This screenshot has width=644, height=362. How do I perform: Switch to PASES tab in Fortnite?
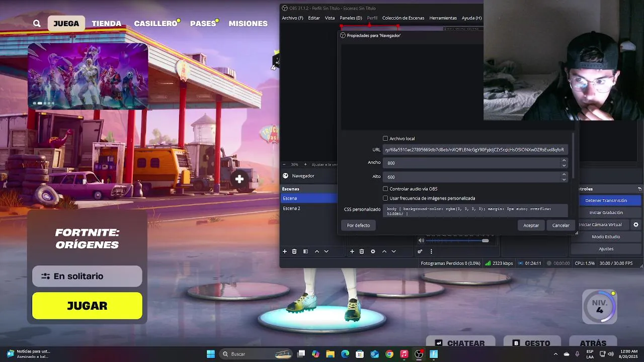tap(203, 24)
